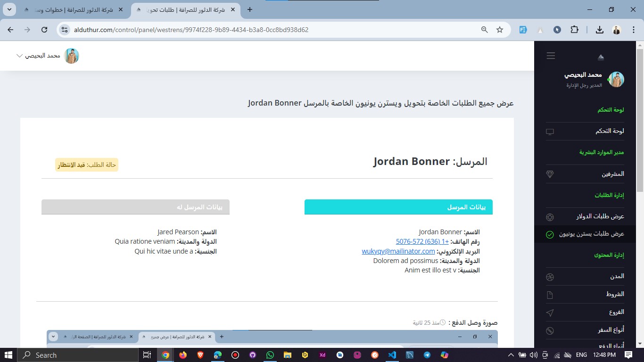The height and width of the screenshot is (362, 644).
Task: Click the monitor icon beside لوحة التحكم
Action: coord(550,132)
